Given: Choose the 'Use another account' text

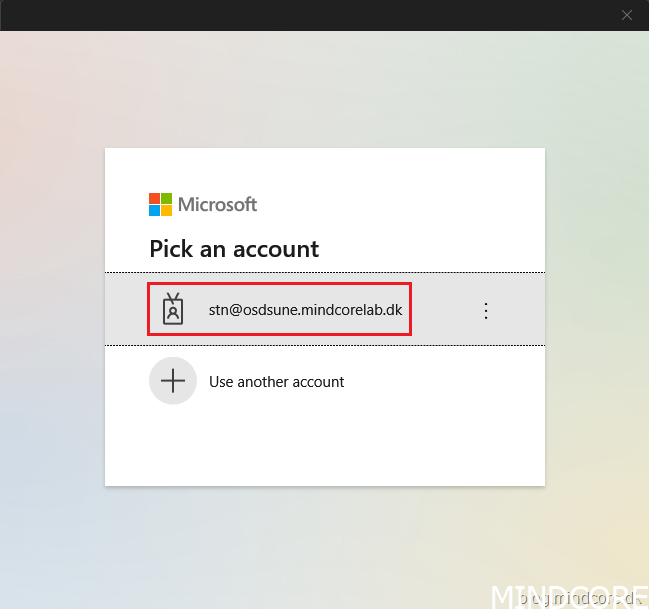Looking at the screenshot, I should pos(276,382).
